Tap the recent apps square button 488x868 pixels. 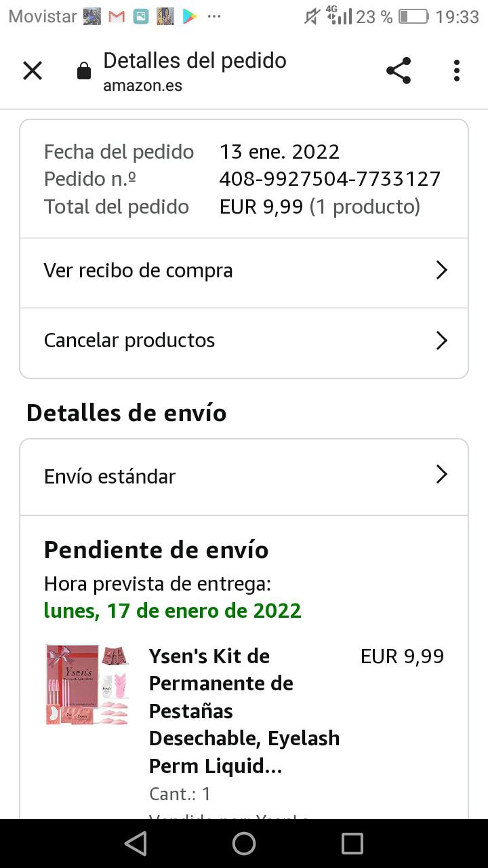click(352, 844)
